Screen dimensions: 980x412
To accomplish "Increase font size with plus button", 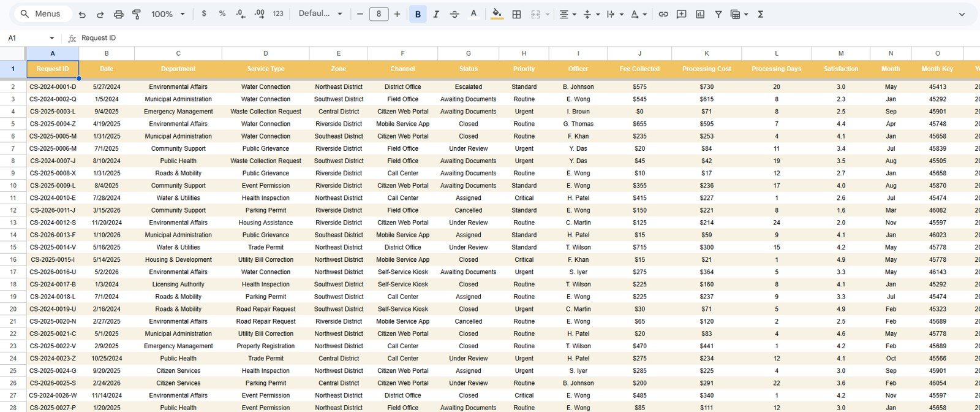I will pyautogui.click(x=397, y=13).
